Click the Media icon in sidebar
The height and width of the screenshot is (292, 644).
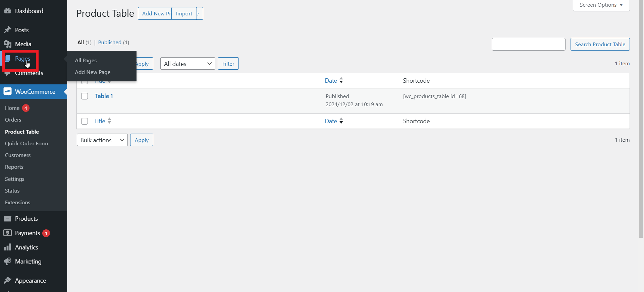point(7,44)
